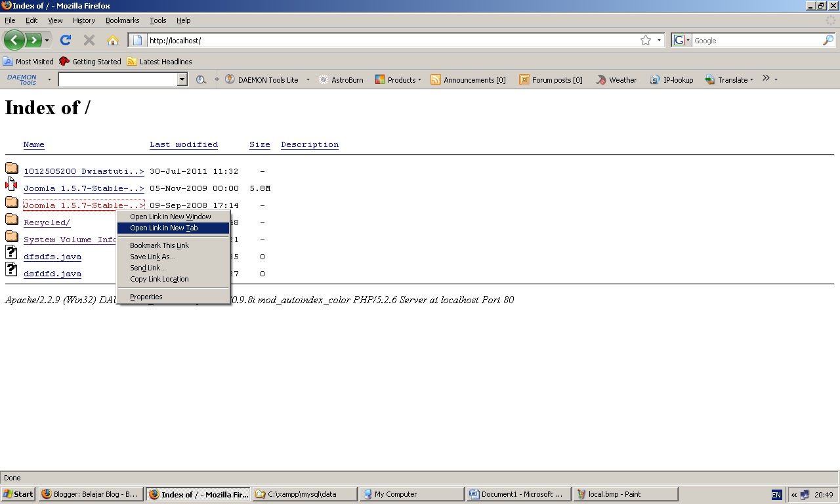Click the folder icon beside Recycled/
840x504 pixels.
11,219
